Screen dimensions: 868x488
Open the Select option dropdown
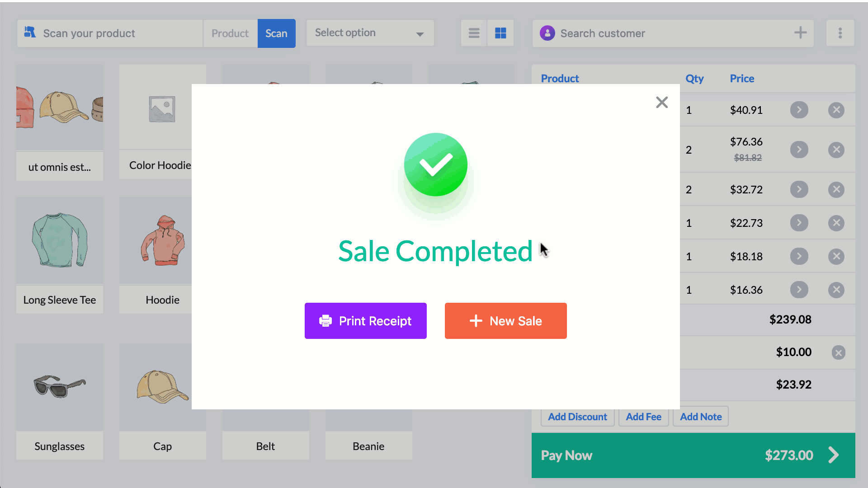(x=368, y=33)
